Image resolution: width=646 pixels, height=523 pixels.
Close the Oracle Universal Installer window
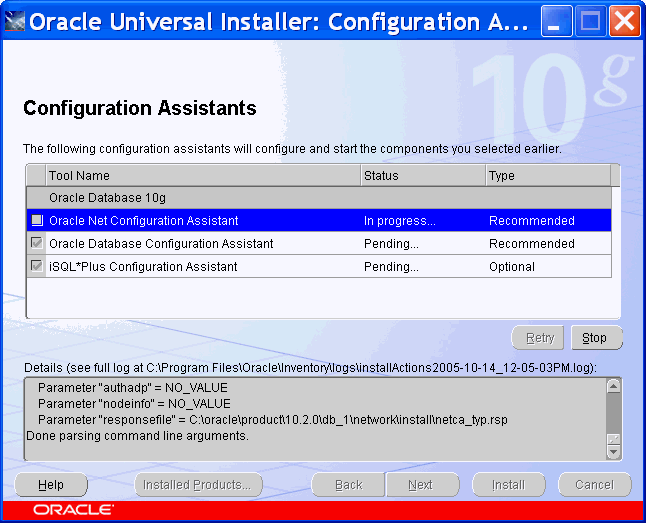pos(623,21)
